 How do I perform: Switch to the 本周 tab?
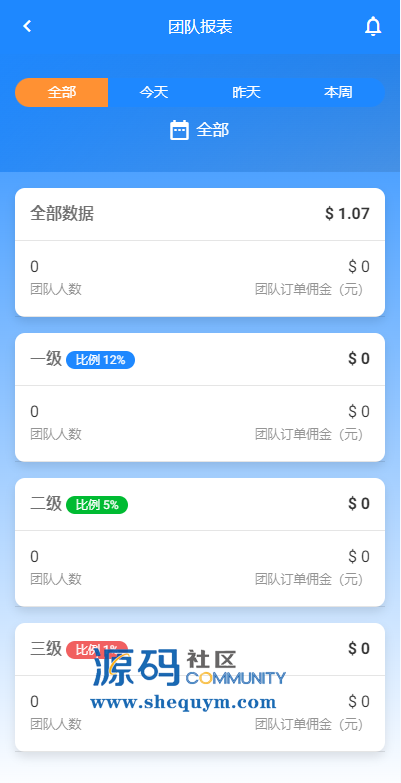(x=339, y=92)
